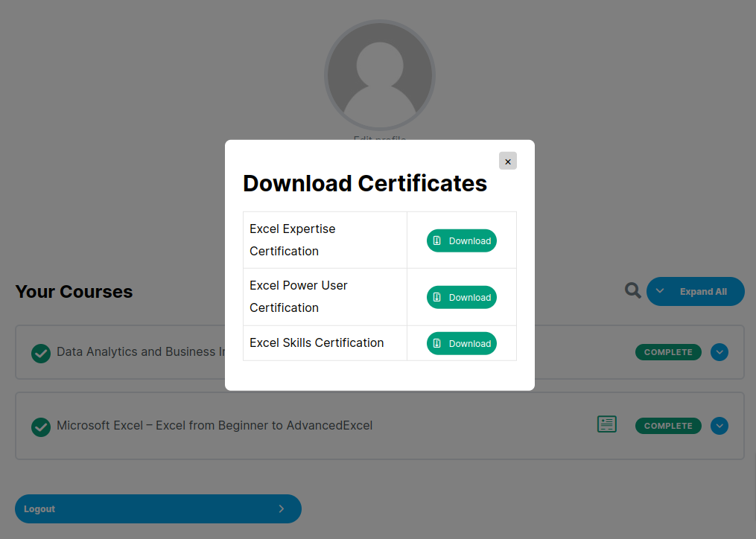Close the Download Certificates dialog
This screenshot has height=539, width=756.
[507, 161]
